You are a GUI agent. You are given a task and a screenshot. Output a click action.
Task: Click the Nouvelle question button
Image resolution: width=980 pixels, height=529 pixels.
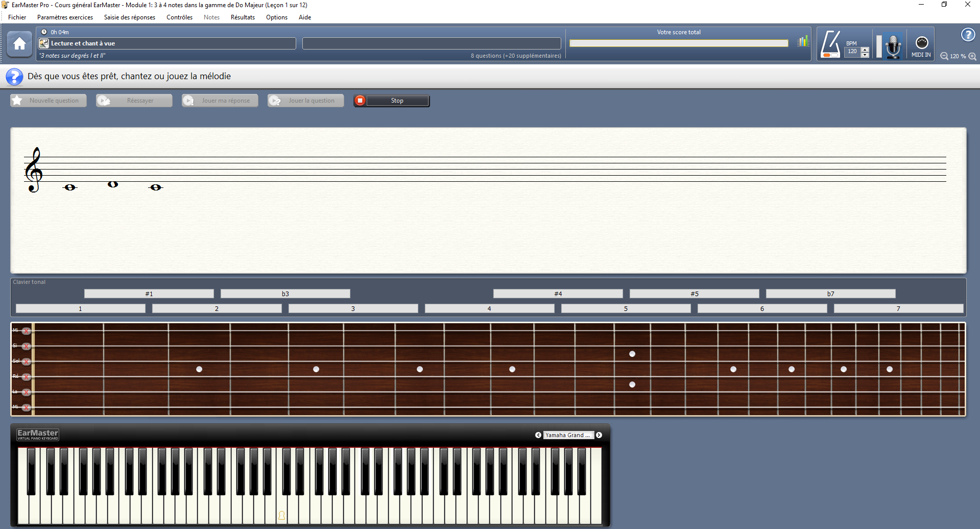(x=49, y=101)
